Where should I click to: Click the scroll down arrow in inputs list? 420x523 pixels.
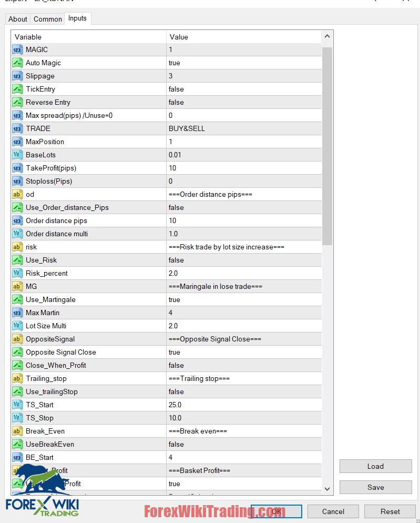pyautogui.click(x=327, y=489)
